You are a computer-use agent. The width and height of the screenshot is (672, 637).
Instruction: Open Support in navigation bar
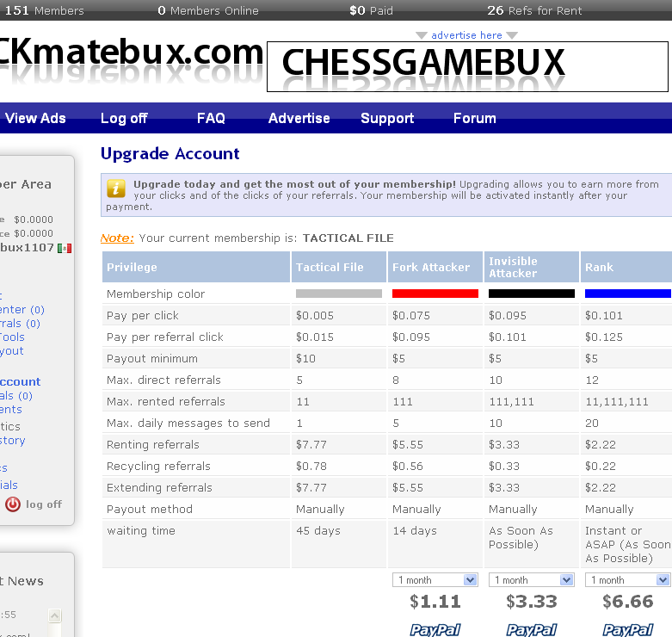387,118
